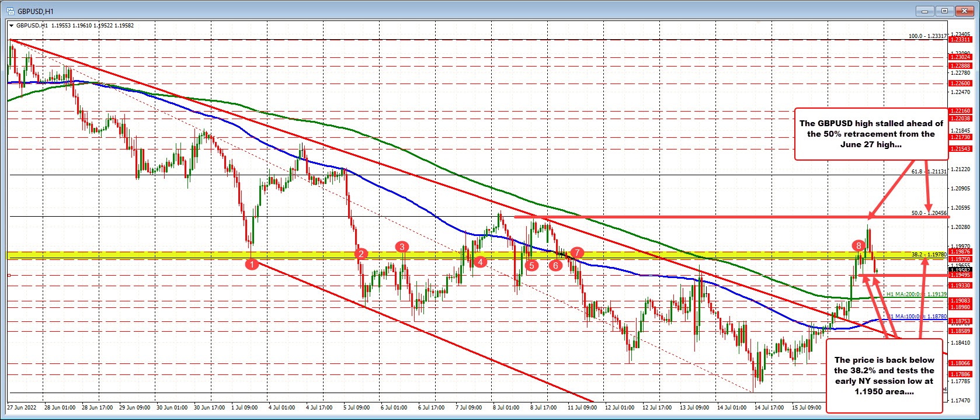Expand the chart dropdown arrow before GBPUSD,H1
This screenshot has height=420, width=980.
coord(12,26)
